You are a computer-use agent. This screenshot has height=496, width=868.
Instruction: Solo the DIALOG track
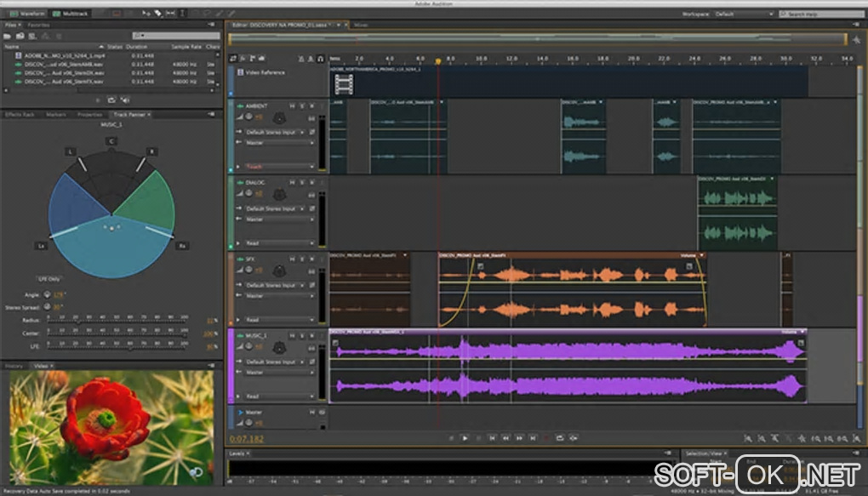coord(300,183)
